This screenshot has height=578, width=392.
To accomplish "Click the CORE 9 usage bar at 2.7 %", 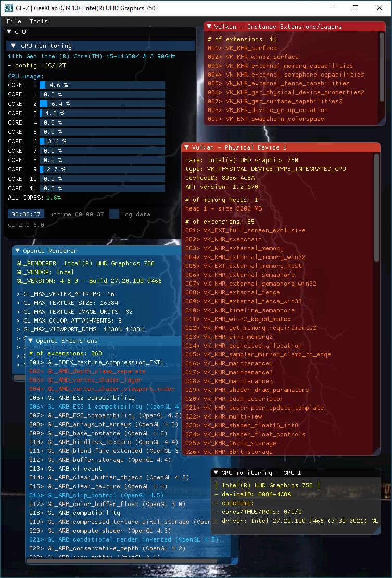I will click(x=103, y=169).
